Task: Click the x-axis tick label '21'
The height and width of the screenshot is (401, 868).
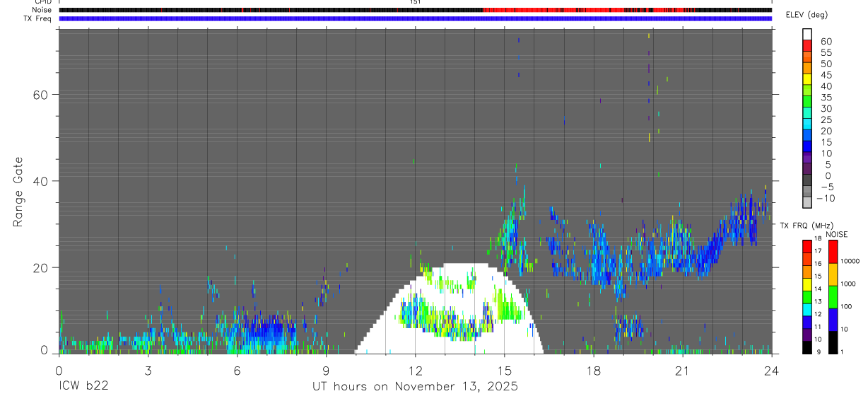Action: click(682, 370)
